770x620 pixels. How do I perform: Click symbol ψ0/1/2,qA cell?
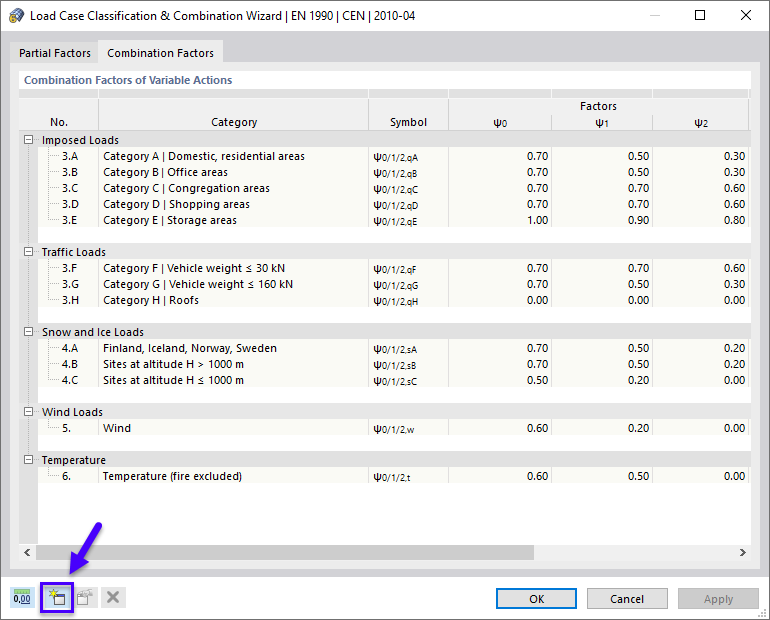[408, 157]
